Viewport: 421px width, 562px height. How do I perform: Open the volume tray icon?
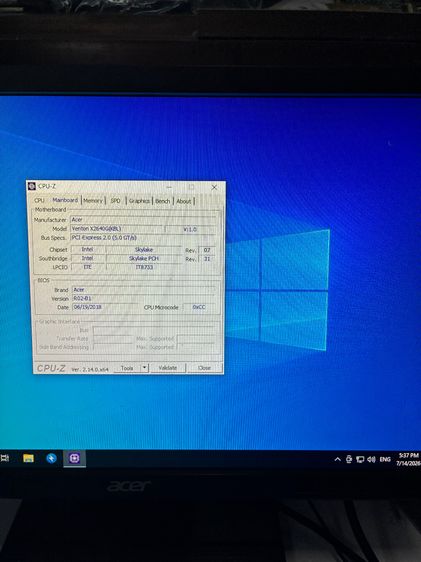tap(371, 459)
